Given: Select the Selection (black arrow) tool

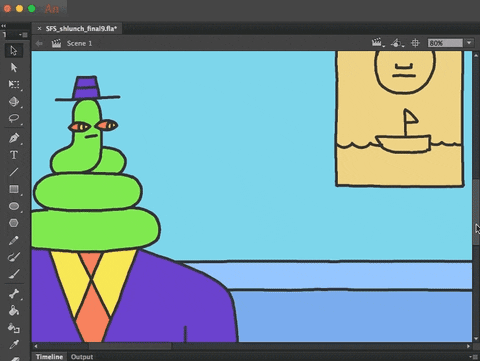Looking at the screenshot, I should tap(14, 51).
